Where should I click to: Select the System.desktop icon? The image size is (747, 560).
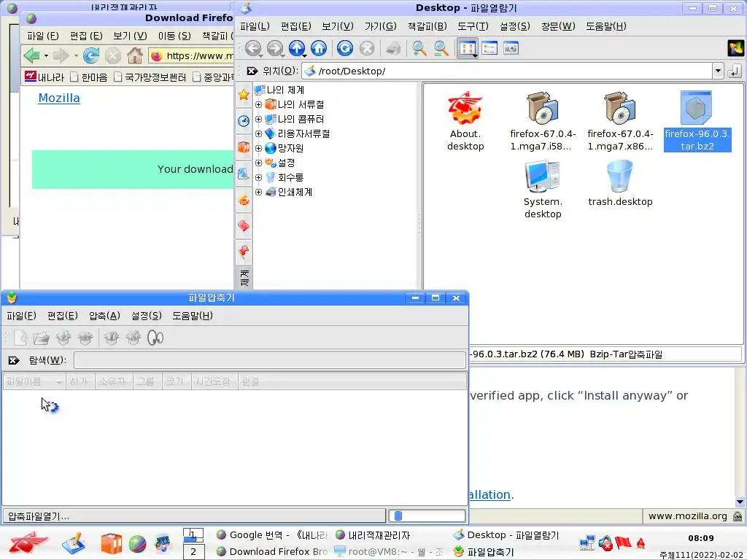point(543,190)
